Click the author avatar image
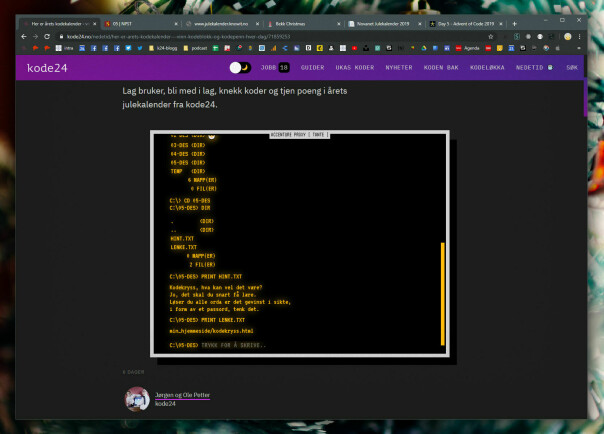The image size is (604, 434). click(x=137, y=399)
